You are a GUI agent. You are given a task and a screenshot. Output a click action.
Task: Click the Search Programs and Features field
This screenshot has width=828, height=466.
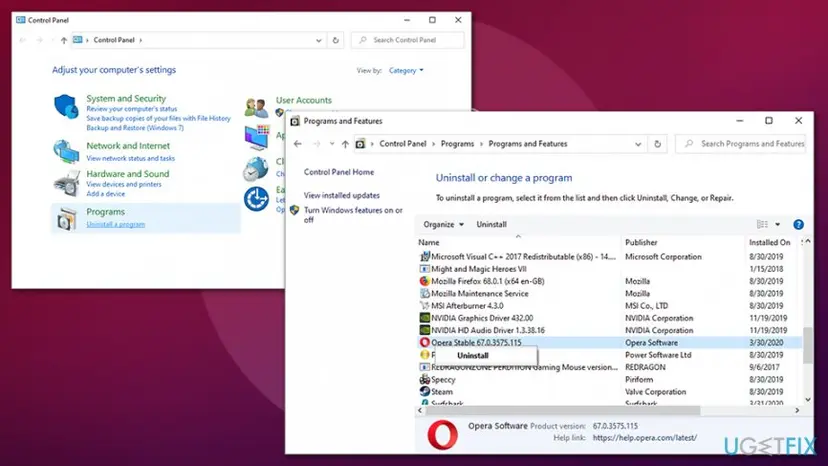pyautogui.click(x=740, y=144)
